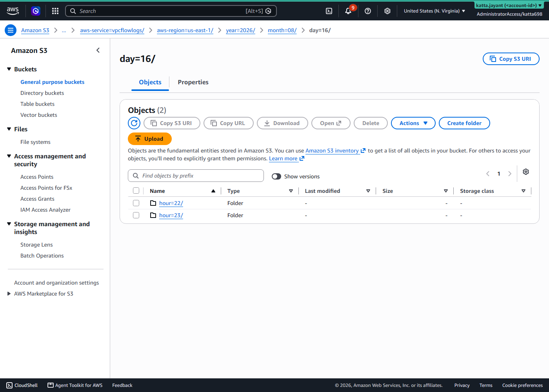
Task: Click the external link icon beside S3 inventory
Action: (363, 151)
